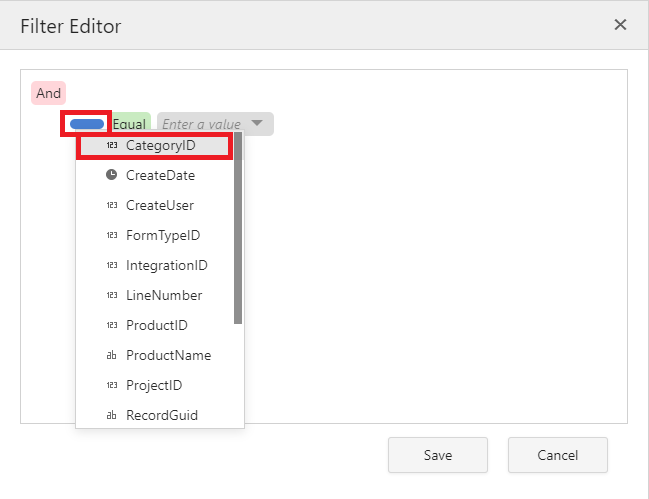Click the numeric icon next to LineNumber

[112, 295]
